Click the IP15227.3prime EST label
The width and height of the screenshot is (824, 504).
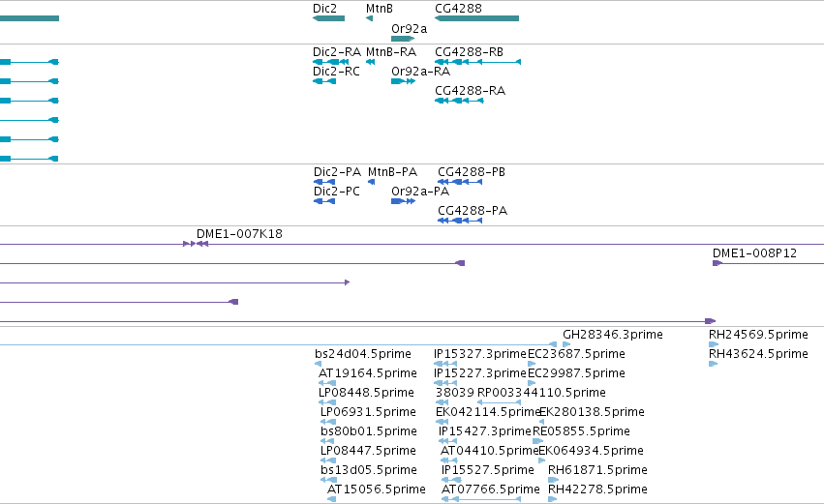point(480,373)
